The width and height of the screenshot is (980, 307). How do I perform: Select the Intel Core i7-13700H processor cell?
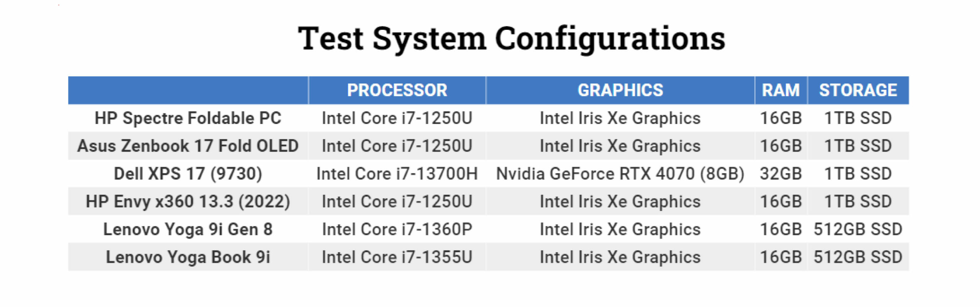(x=397, y=174)
